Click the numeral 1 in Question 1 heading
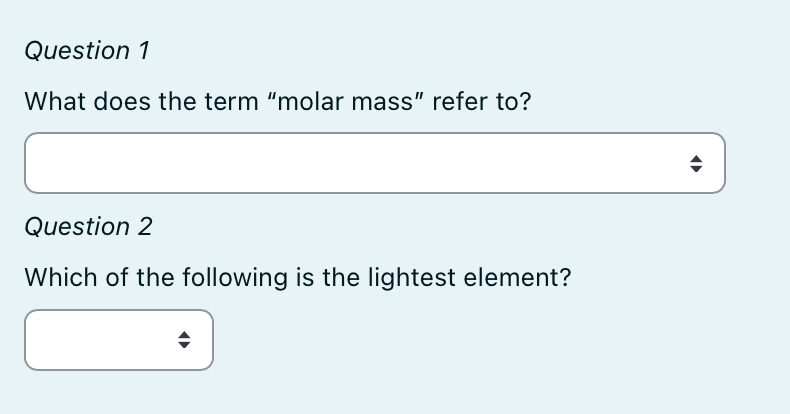Image resolution: width=790 pixels, height=414 pixels. [x=144, y=51]
